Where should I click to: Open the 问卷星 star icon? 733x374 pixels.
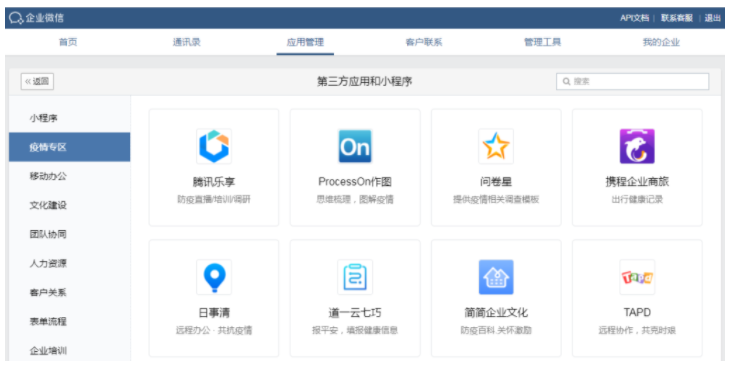pyautogui.click(x=496, y=146)
